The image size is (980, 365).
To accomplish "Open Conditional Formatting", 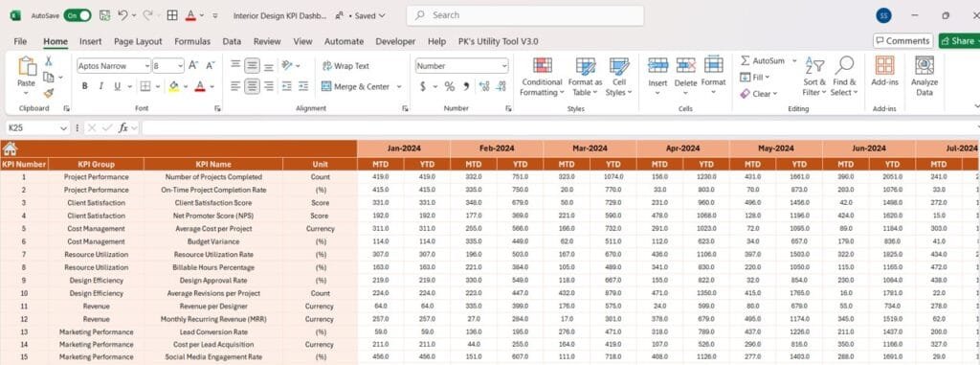I will [542, 77].
